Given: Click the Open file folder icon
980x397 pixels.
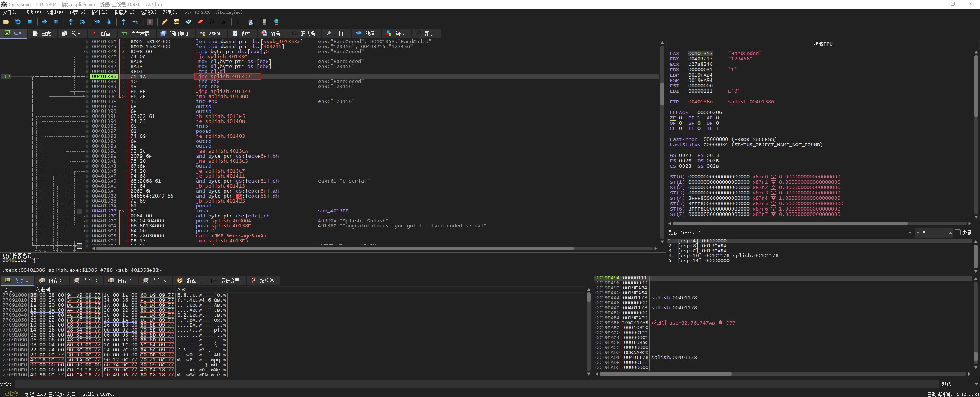Looking at the screenshot, I should tap(6, 22).
